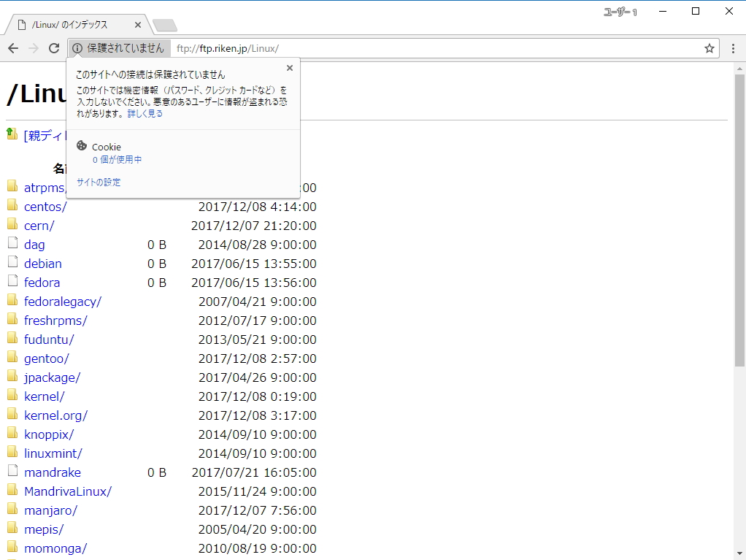Click the 保護されていません info icon
This screenshot has height=560, width=746.
(77, 47)
